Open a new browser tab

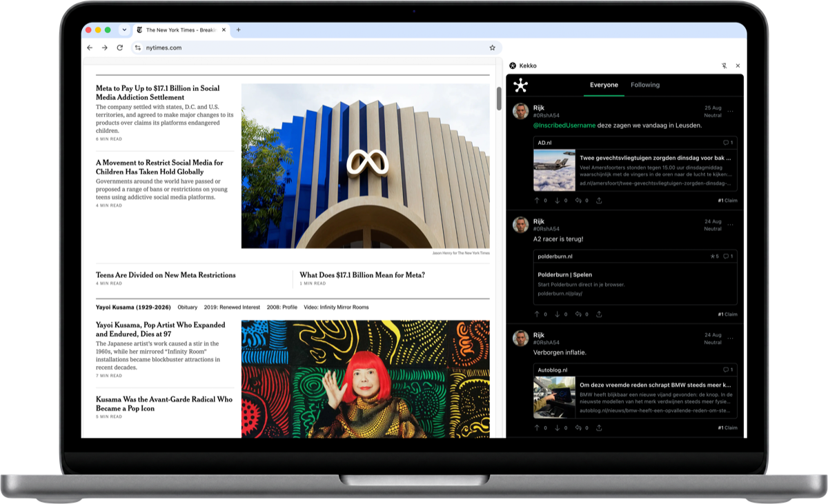click(x=239, y=30)
